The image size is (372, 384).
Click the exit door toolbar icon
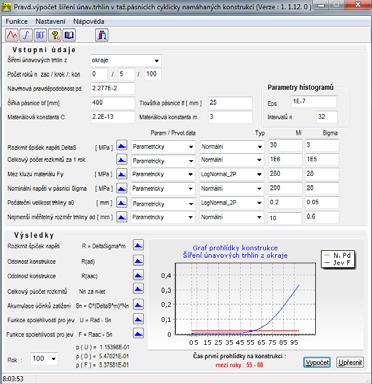(102, 35)
